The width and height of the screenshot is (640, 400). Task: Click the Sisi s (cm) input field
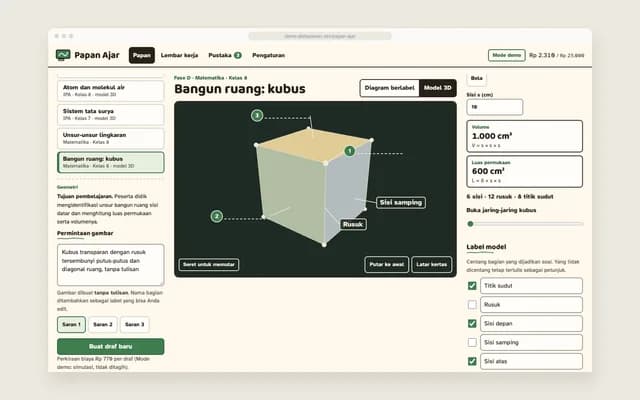(x=494, y=107)
